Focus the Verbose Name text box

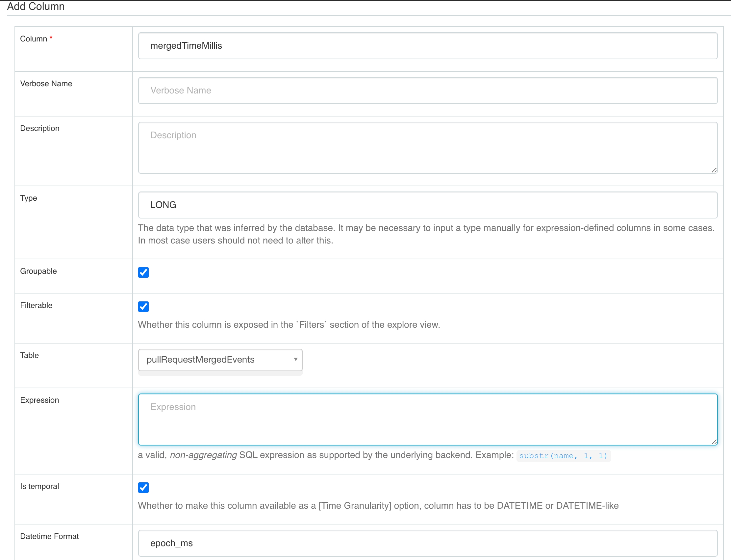pyautogui.click(x=427, y=90)
